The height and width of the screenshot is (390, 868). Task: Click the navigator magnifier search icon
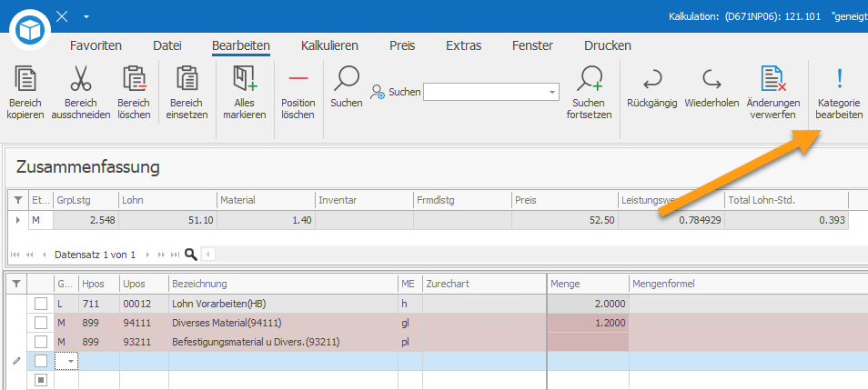191,255
